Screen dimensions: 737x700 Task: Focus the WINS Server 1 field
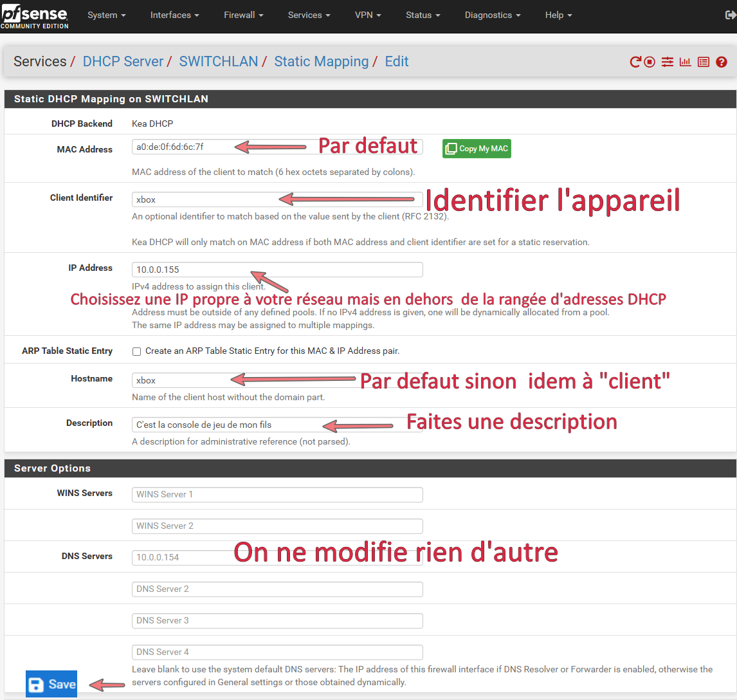(277, 494)
